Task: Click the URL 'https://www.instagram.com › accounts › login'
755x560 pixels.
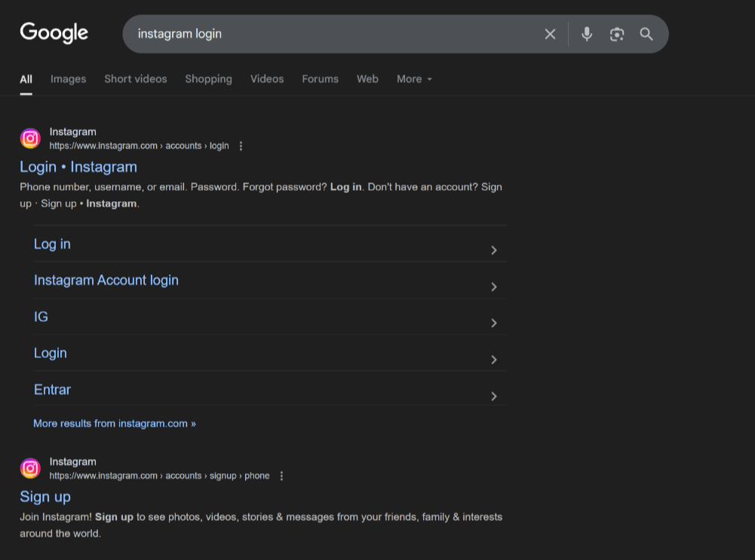Action: click(139, 145)
